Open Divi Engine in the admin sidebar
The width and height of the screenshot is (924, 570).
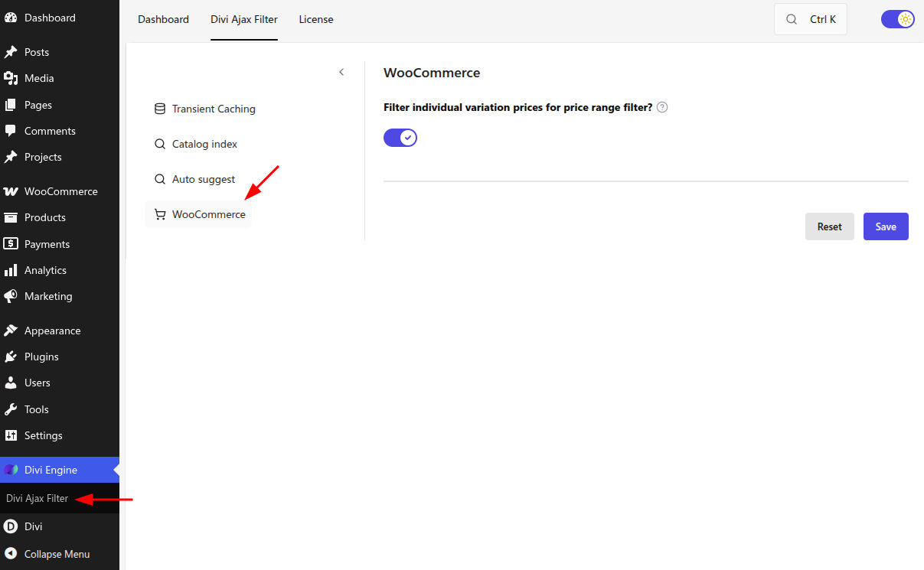click(60, 470)
